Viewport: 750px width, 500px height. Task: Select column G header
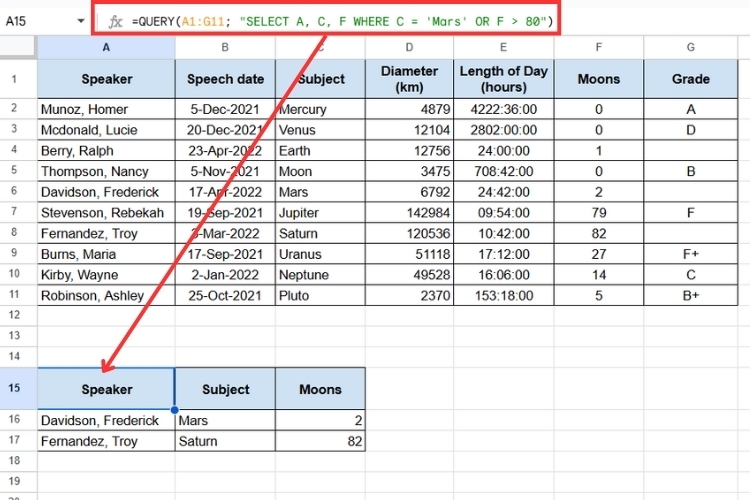[x=691, y=47]
